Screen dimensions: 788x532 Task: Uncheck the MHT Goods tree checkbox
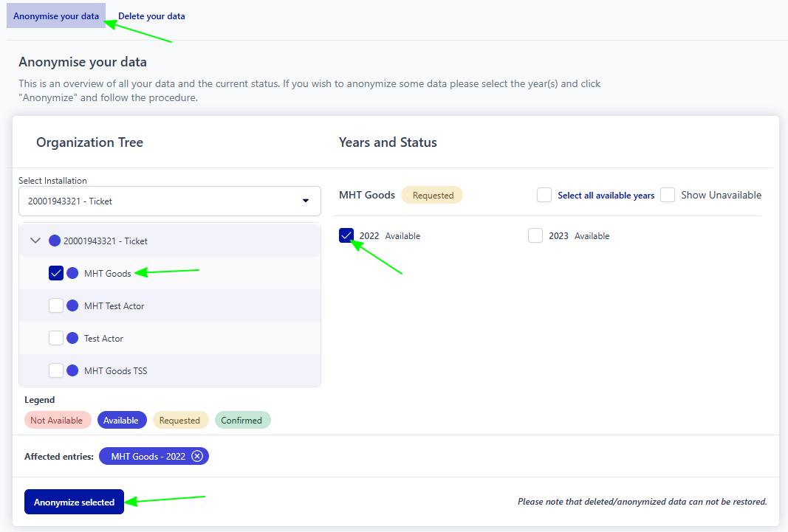coord(56,273)
